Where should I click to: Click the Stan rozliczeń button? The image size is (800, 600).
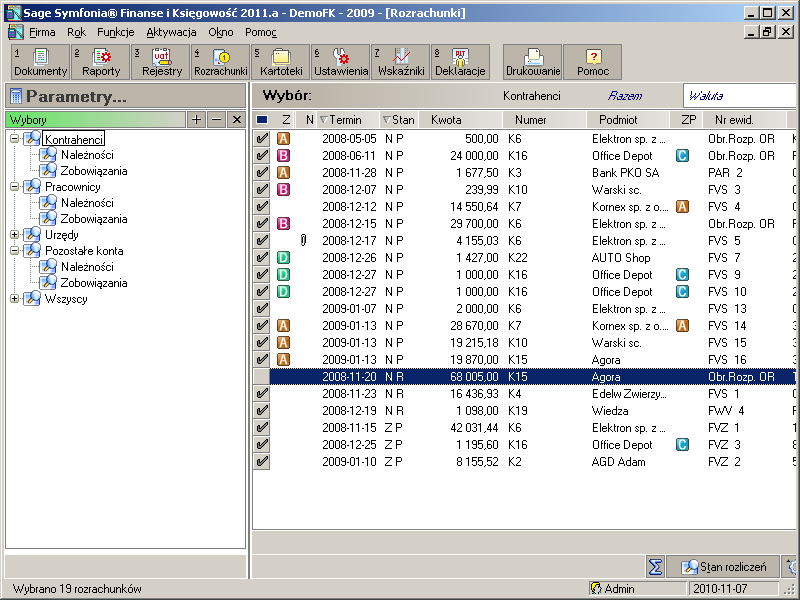[723, 567]
